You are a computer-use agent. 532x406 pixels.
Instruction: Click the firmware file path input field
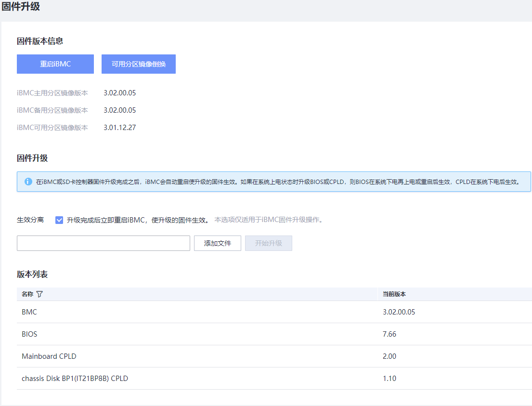[104, 243]
